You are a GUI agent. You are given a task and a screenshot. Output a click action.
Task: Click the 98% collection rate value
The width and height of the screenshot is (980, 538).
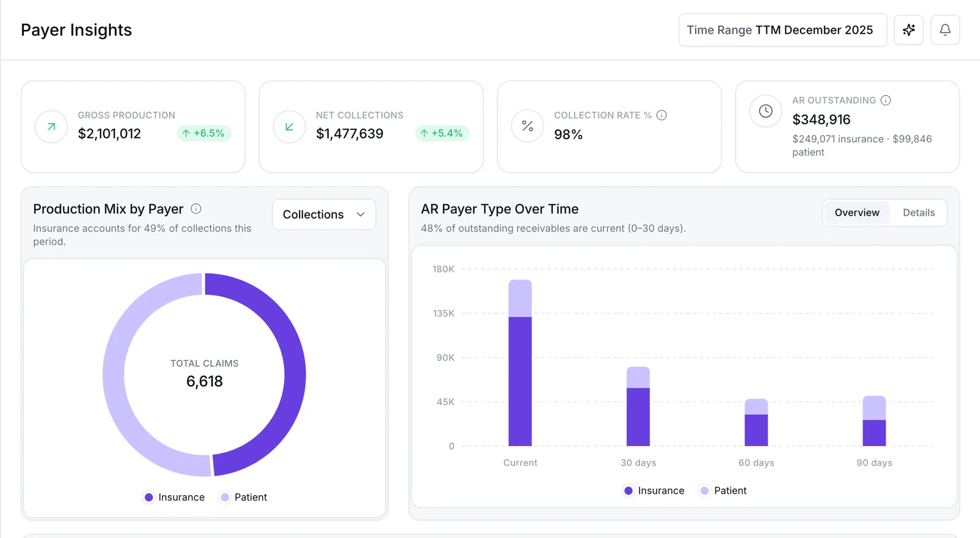(568, 134)
